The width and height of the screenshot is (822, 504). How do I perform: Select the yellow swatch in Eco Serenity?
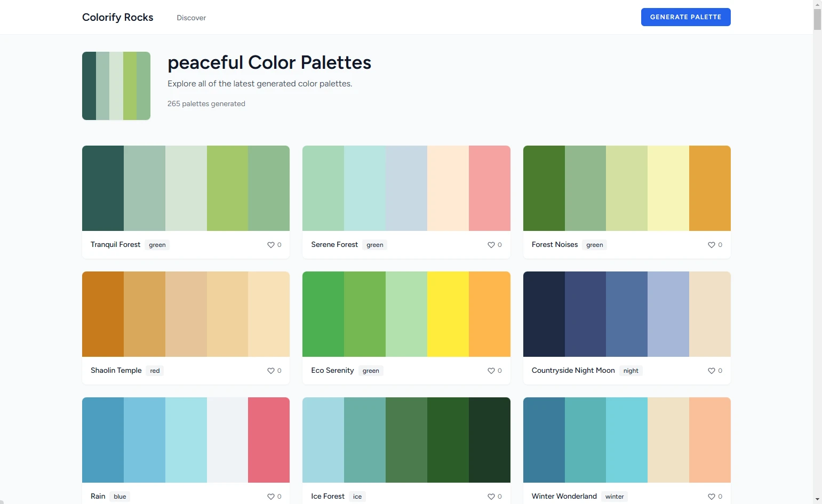pyautogui.click(x=448, y=314)
